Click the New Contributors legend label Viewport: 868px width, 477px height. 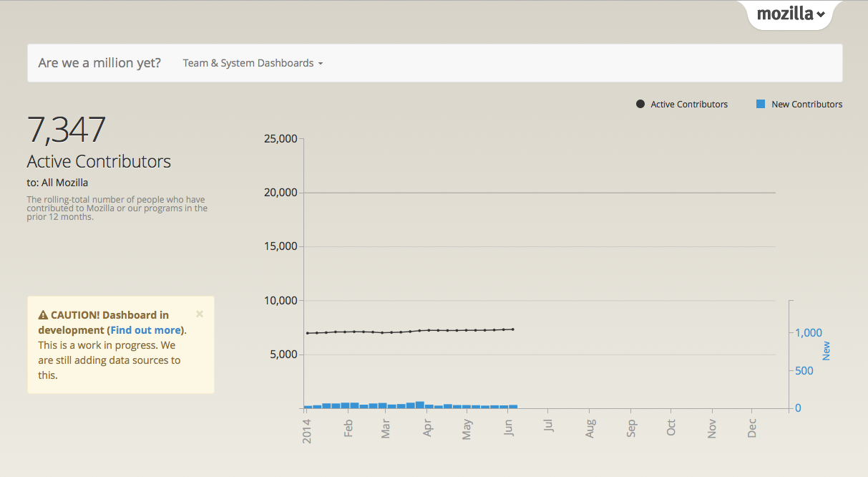[807, 105]
